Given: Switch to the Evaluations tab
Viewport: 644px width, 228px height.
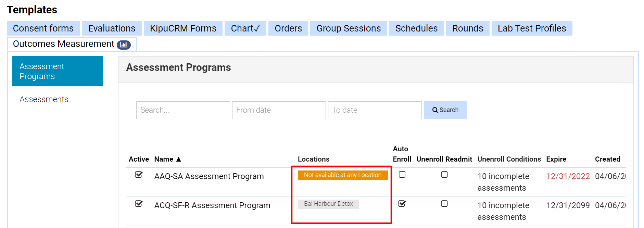Looking at the screenshot, I should click(x=112, y=28).
